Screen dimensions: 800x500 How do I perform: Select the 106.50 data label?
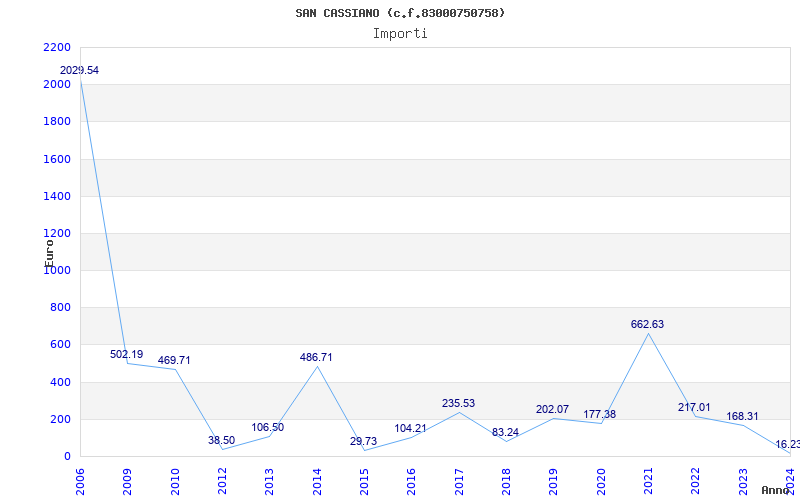pos(267,428)
